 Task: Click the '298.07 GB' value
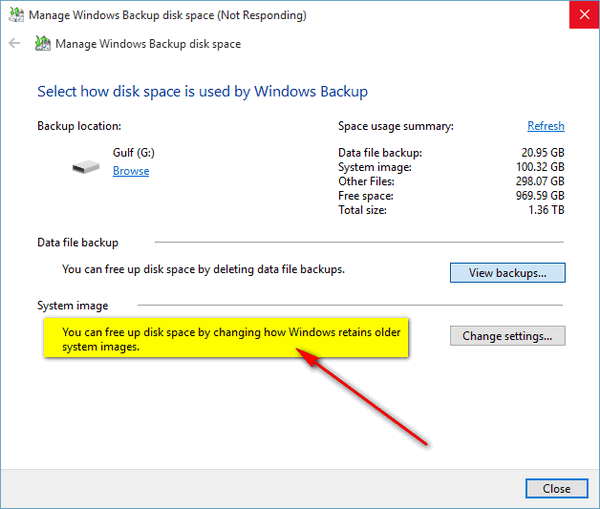coord(540,181)
